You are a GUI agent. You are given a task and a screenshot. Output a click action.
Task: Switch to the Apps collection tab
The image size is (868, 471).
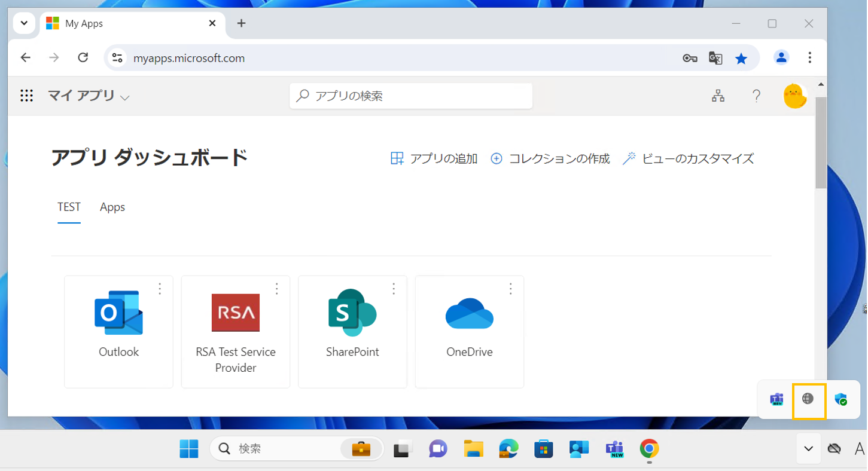tap(112, 207)
